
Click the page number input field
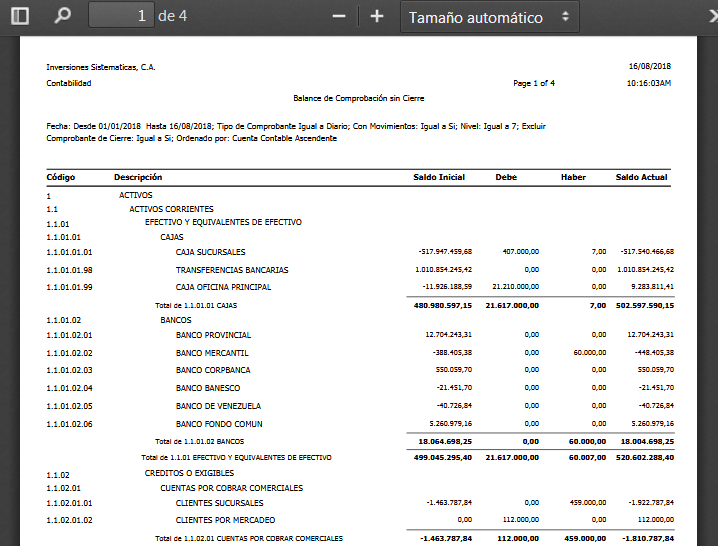pyautogui.click(x=121, y=16)
